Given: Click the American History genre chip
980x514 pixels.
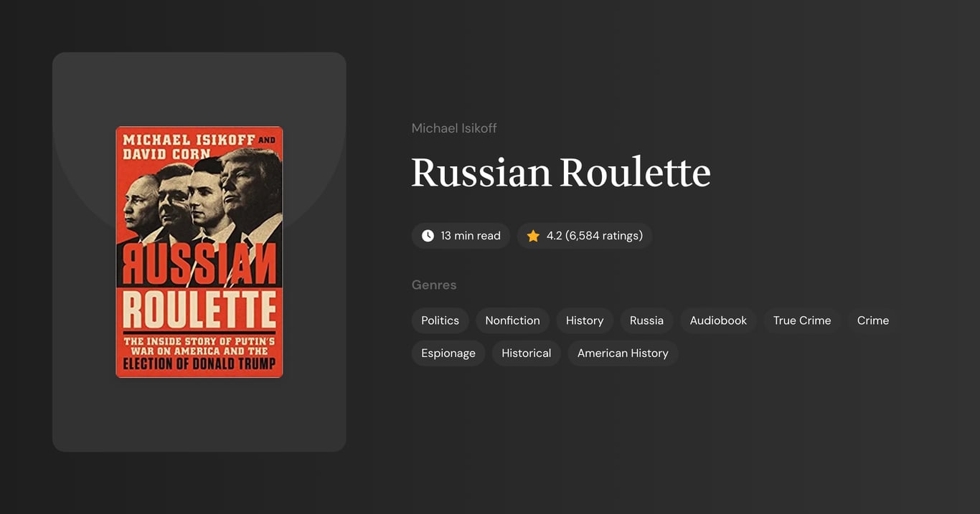Looking at the screenshot, I should pos(622,353).
